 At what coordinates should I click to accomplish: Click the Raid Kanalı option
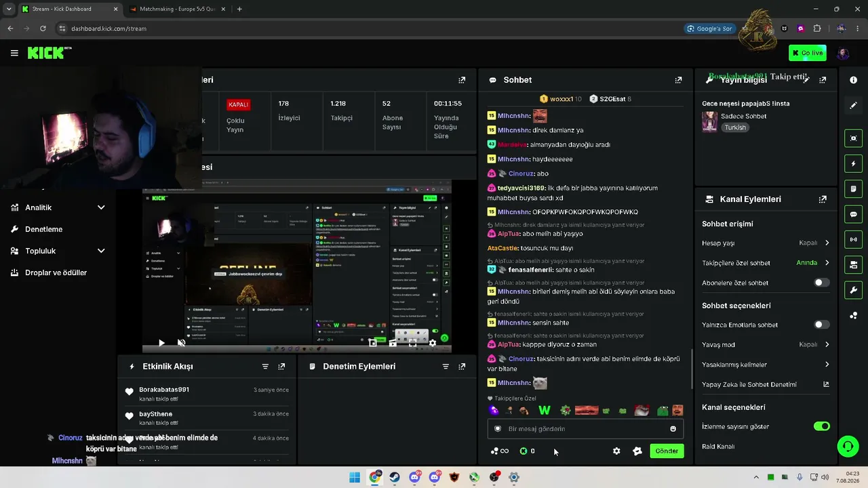718,447
